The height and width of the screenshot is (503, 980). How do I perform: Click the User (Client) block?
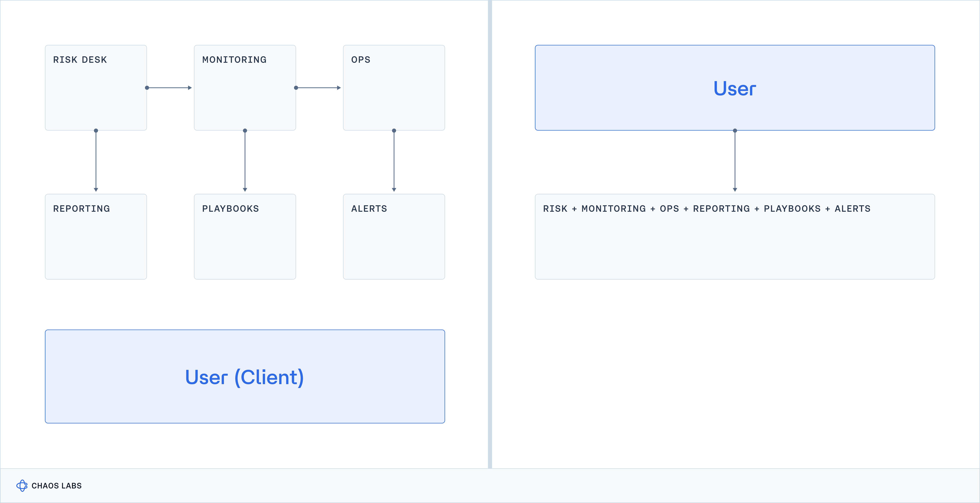click(245, 376)
